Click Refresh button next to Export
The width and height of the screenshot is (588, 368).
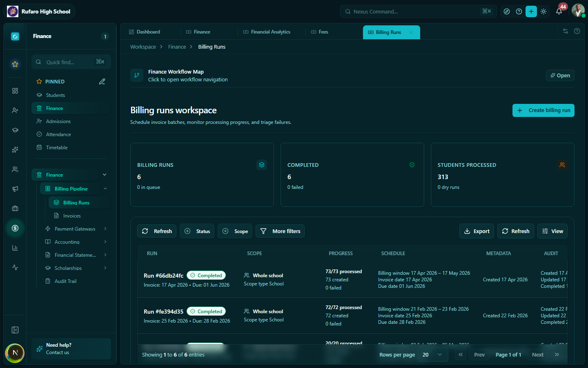click(x=516, y=231)
